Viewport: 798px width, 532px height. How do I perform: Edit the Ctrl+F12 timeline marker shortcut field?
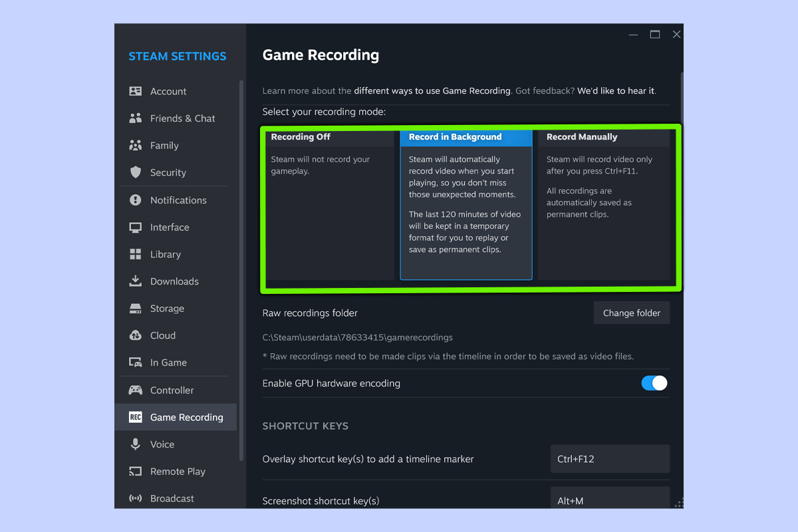[x=609, y=458]
